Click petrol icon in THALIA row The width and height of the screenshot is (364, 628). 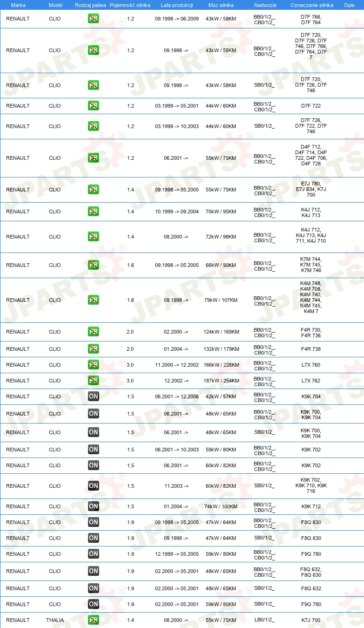(x=94, y=620)
